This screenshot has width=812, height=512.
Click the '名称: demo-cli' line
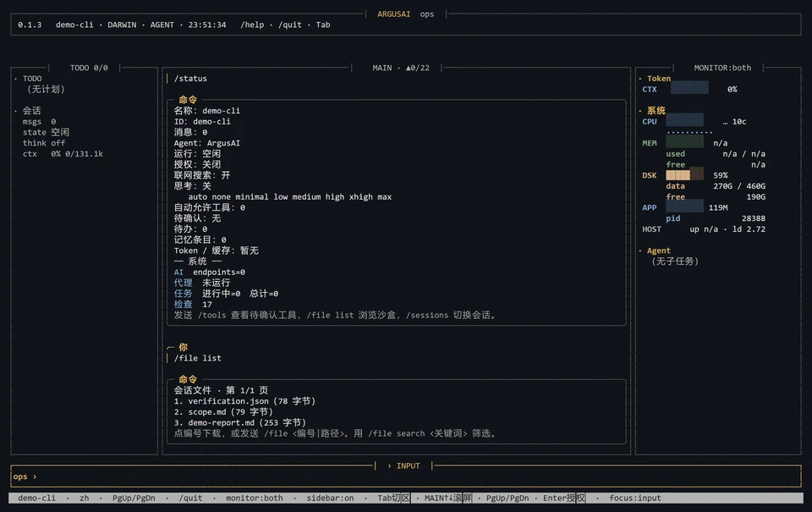tap(206, 111)
